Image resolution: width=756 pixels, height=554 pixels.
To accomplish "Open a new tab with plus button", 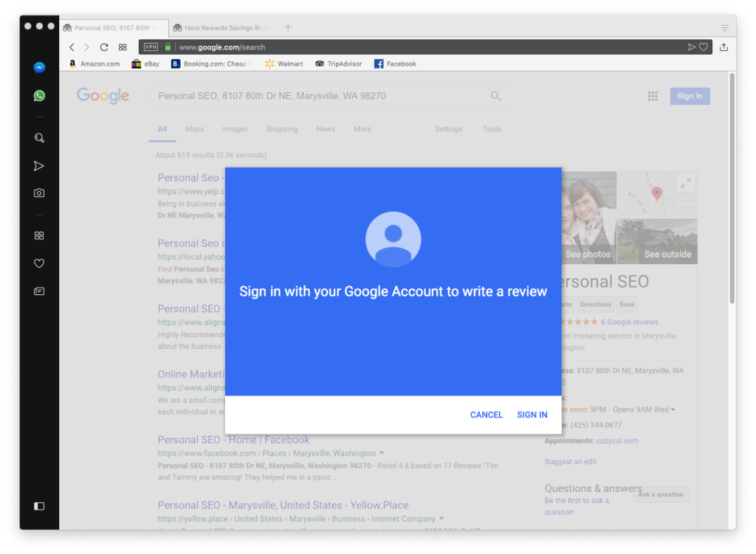I will click(x=288, y=27).
